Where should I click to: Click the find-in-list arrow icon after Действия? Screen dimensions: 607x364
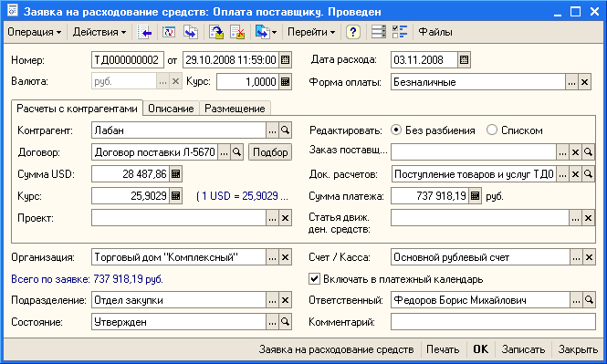(x=145, y=32)
